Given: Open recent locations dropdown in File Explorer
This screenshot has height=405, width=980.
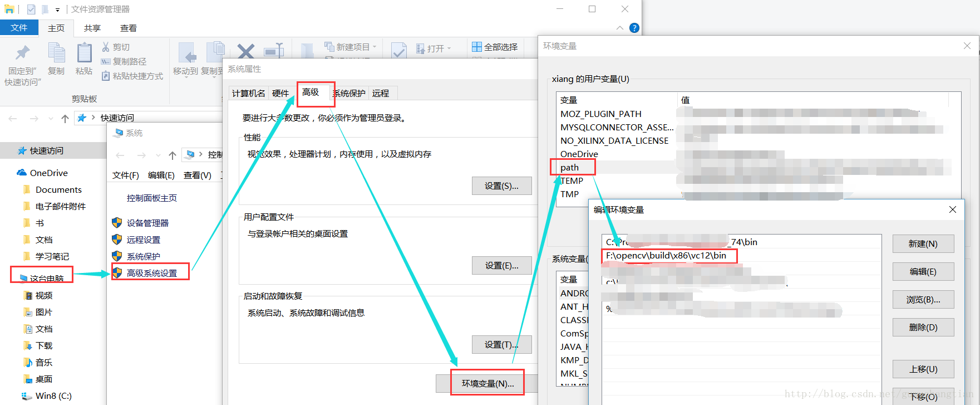Looking at the screenshot, I should (x=51, y=118).
